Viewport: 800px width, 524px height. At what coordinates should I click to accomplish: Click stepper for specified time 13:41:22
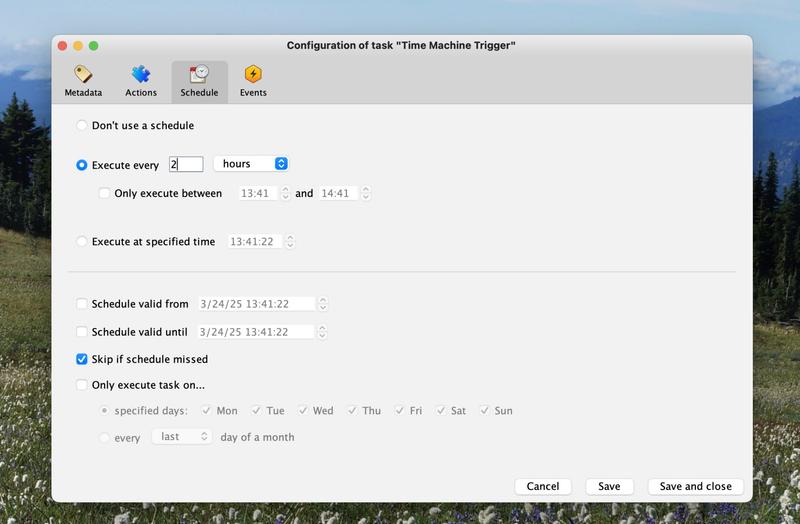[x=290, y=242]
